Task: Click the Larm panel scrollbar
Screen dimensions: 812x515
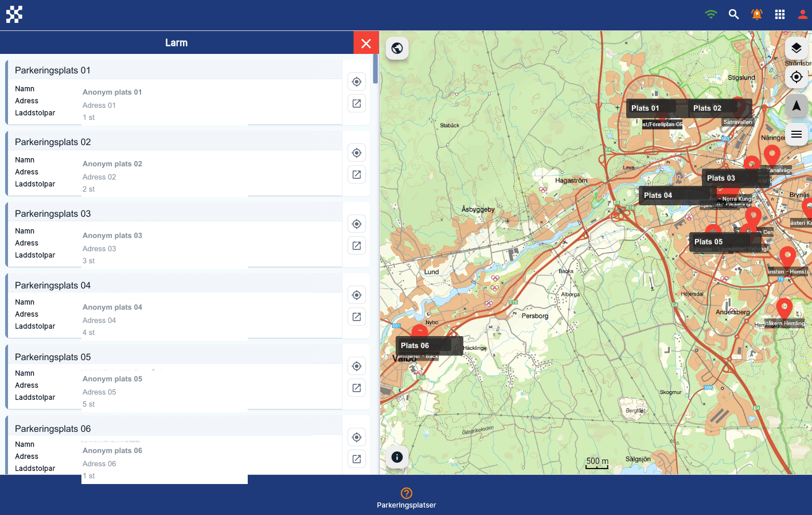Action: [375, 69]
